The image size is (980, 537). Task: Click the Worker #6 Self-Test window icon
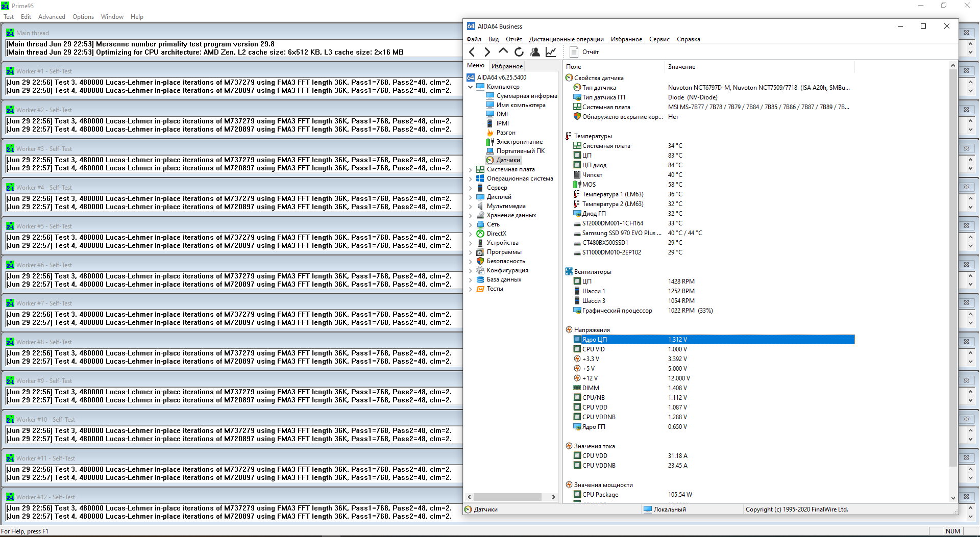10,265
